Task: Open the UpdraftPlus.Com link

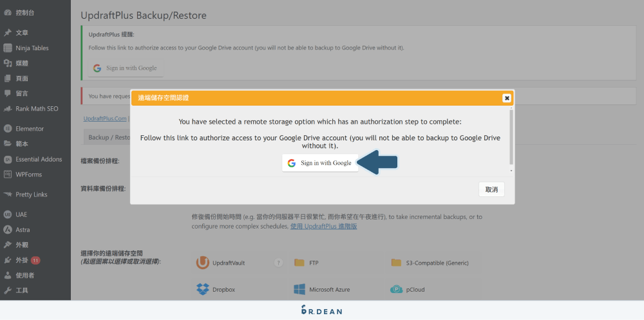Action: click(105, 118)
